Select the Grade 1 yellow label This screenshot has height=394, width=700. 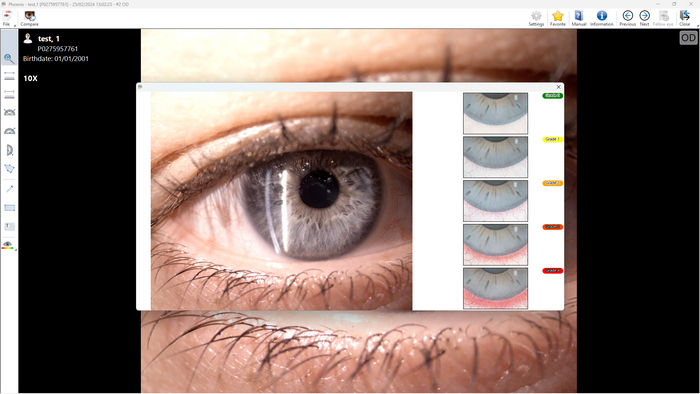pos(552,139)
